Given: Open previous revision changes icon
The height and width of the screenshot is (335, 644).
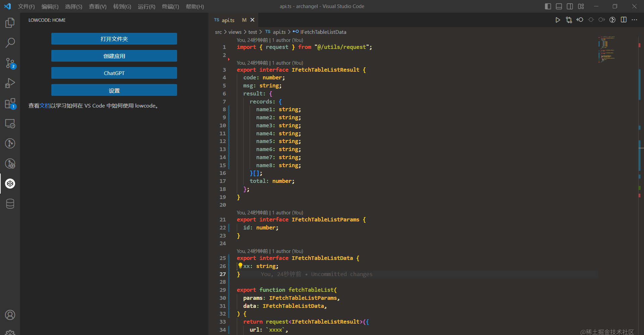Looking at the screenshot, I should click(580, 20).
